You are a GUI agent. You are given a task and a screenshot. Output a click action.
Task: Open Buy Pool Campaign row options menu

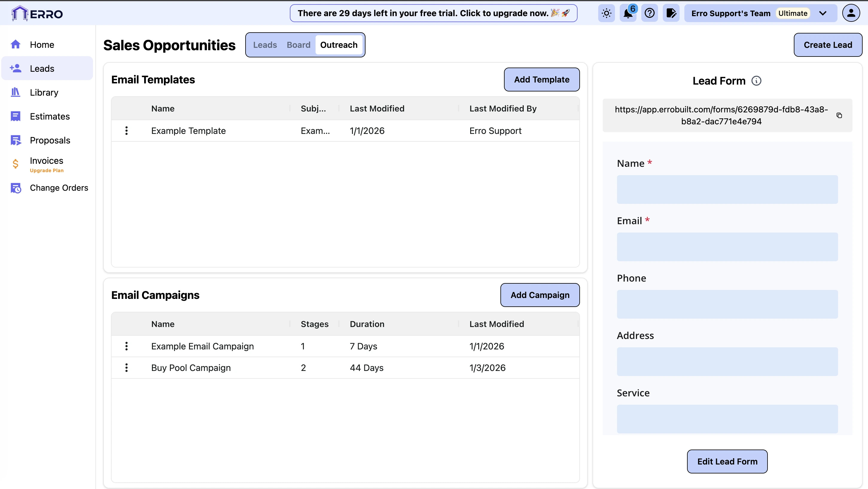(126, 368)
